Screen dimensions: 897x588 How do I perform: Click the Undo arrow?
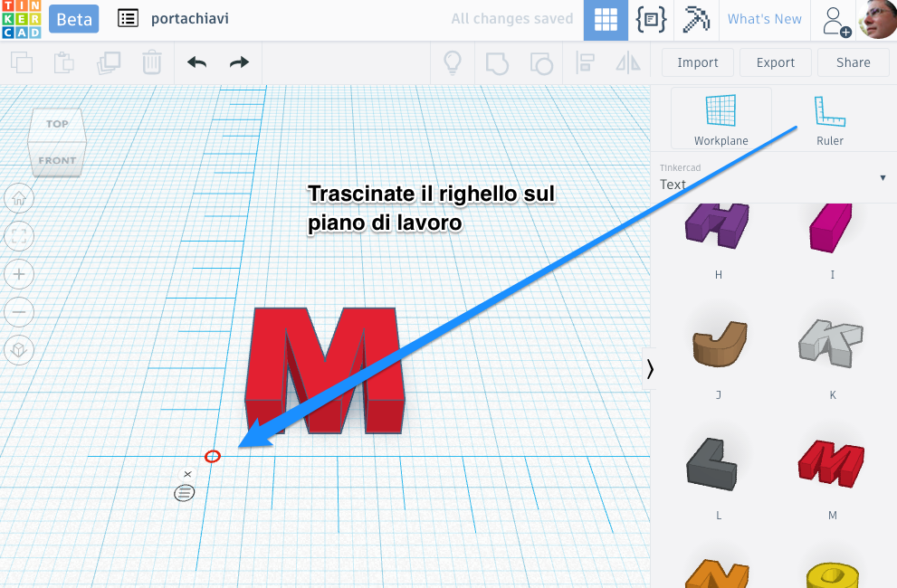[x=196, y=62]
